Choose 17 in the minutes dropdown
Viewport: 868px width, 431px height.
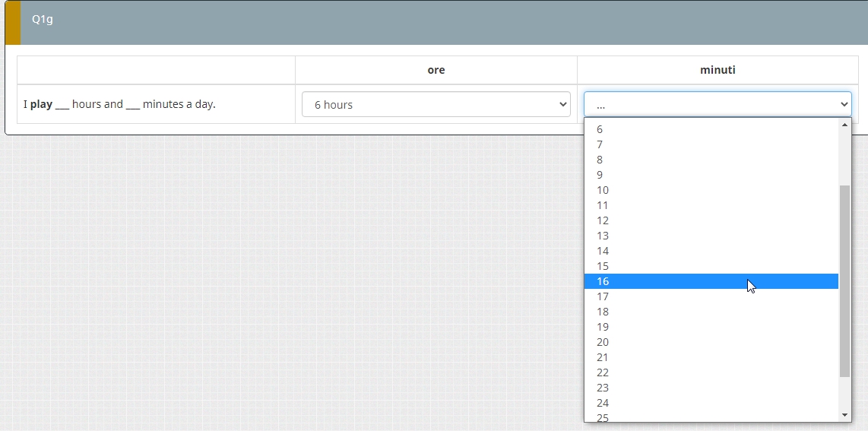711,296
